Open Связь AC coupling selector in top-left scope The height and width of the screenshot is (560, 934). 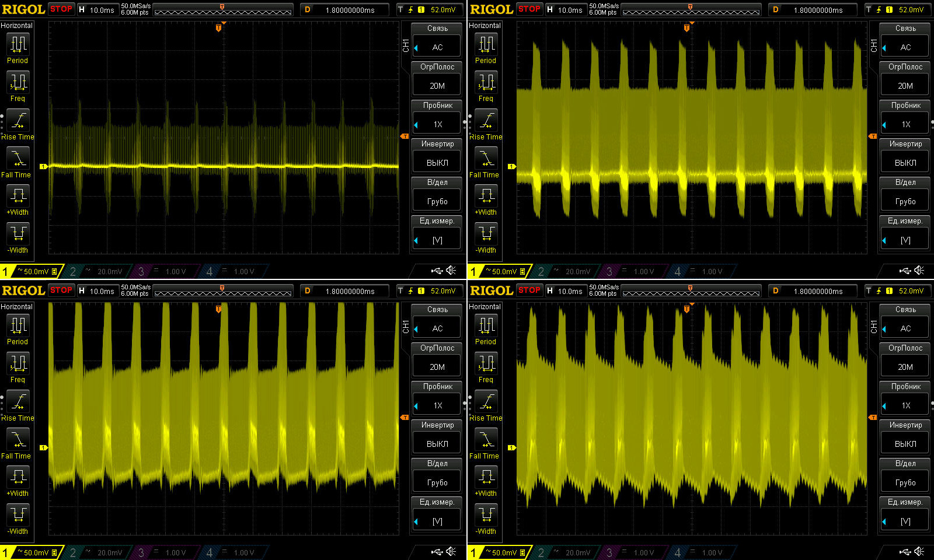coord(437,47)
